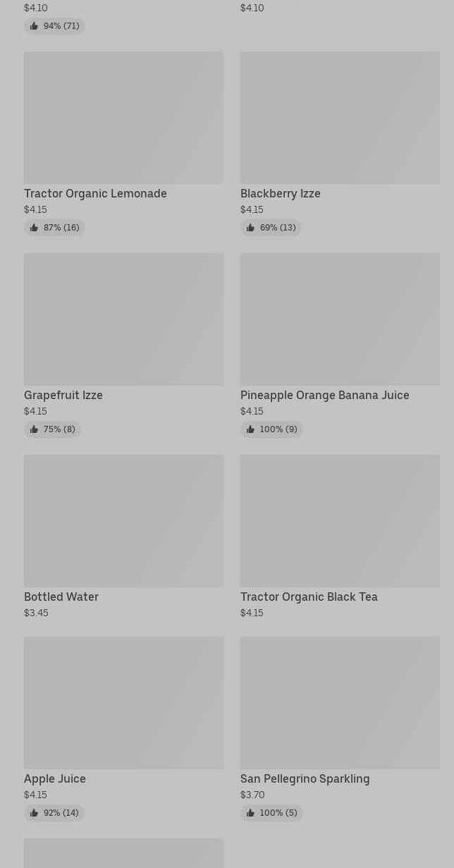Select the Bottled Water product image
Screen dimensions: 454x868
click(123, 521)
